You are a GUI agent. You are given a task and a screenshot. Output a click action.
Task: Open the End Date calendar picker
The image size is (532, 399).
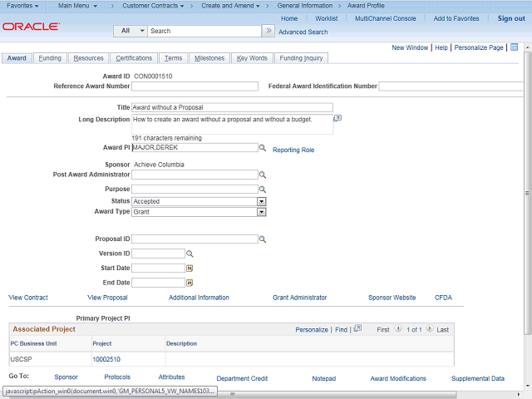pyautogui.click(x=190, y=283)
